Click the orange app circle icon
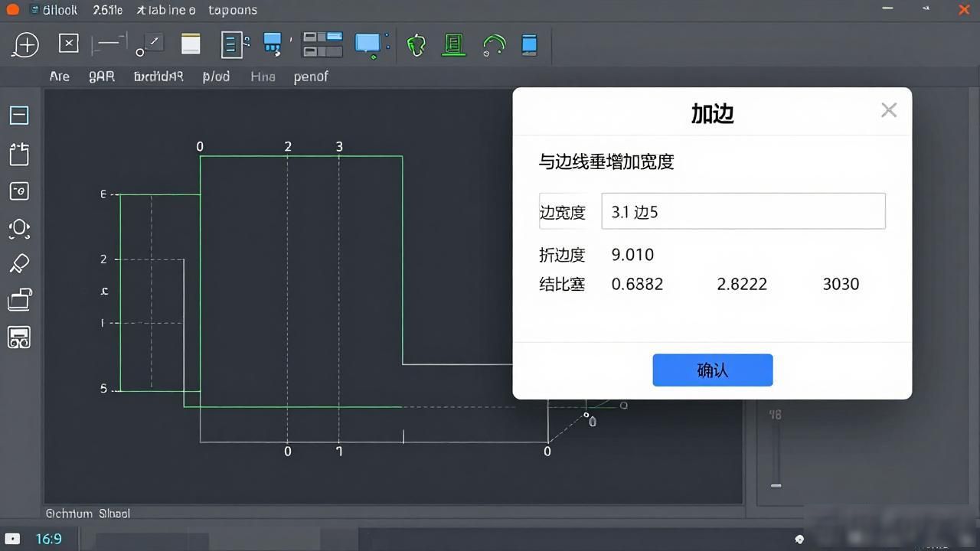The width and height of the screenshot is (980, 551). [12, 10]
